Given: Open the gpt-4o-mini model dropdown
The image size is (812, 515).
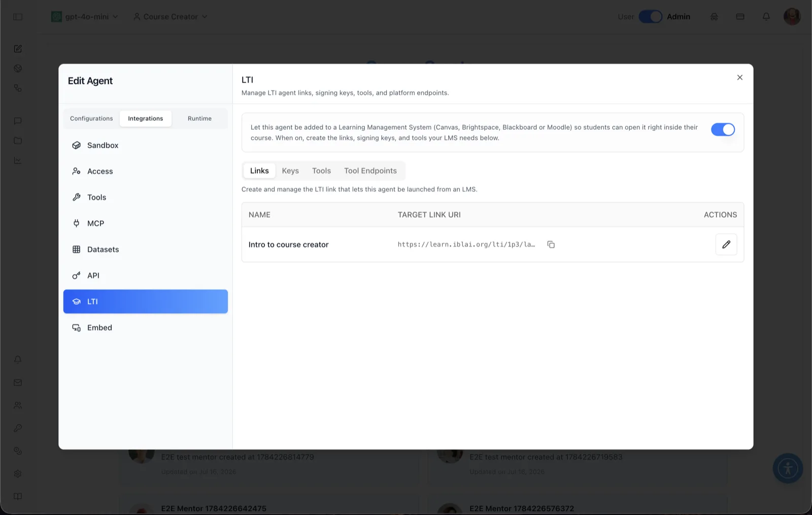Looking at the screenshot, I should tap(85, 17).
